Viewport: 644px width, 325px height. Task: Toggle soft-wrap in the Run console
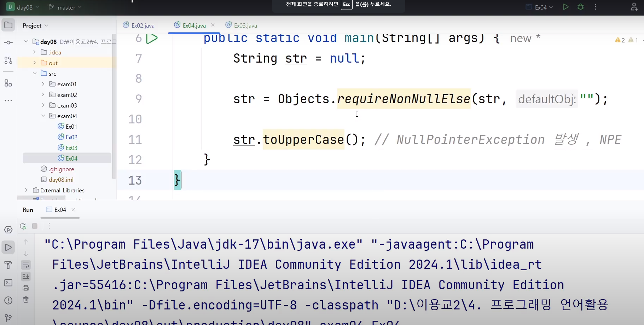(26, 265)
